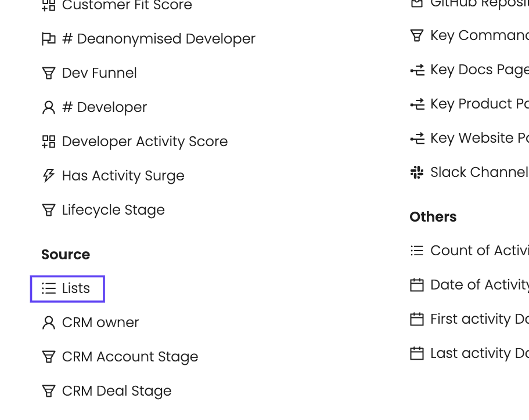Select Last activity Date option
The height and width of the screenshot is (420, 529).
(478, 353)
